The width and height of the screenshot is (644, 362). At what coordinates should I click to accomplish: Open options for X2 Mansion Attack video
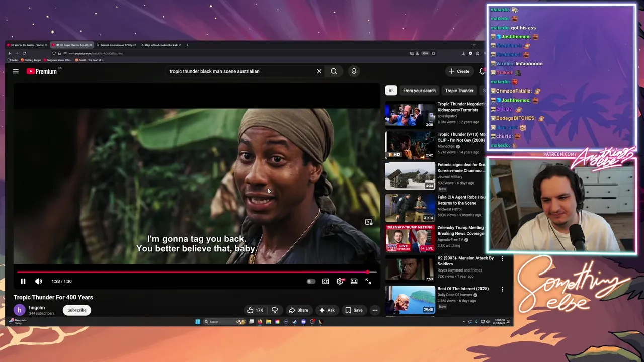tap(502, 258)
